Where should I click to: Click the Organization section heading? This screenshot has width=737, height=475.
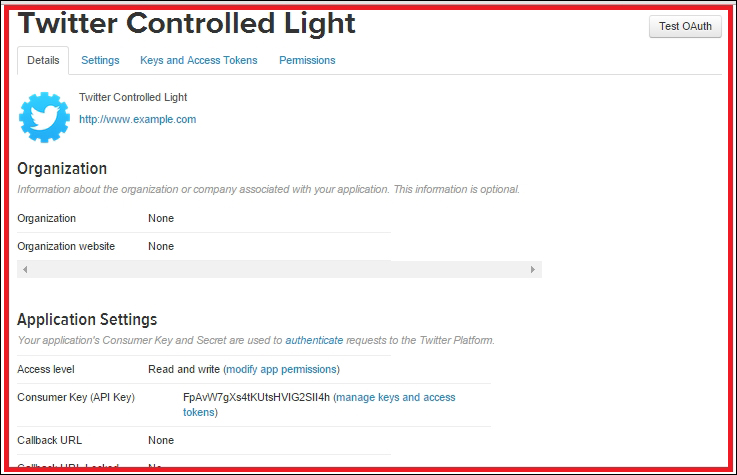(62, 169)
